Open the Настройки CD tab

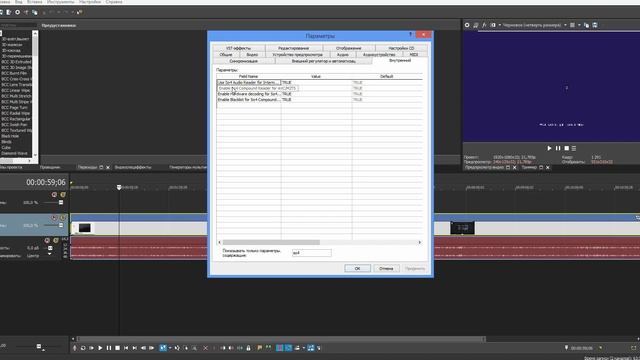pos(401,48)
